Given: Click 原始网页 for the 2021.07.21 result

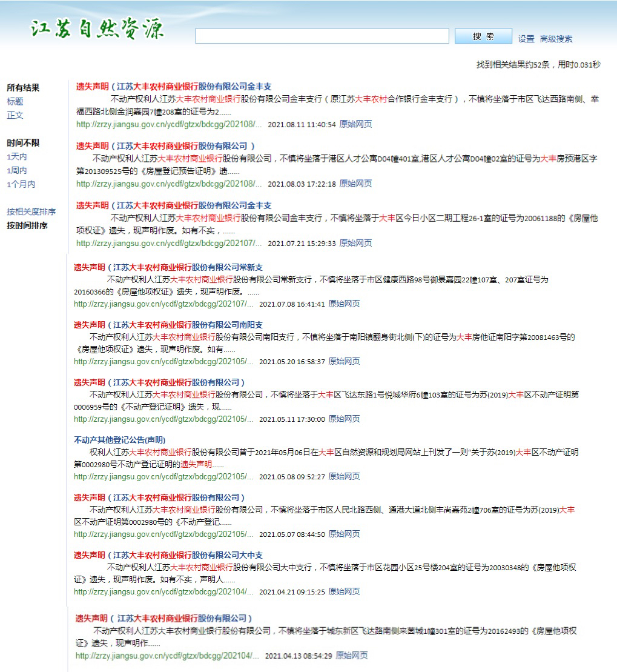Looking at the screenshot, I should (x=356, y=244).
